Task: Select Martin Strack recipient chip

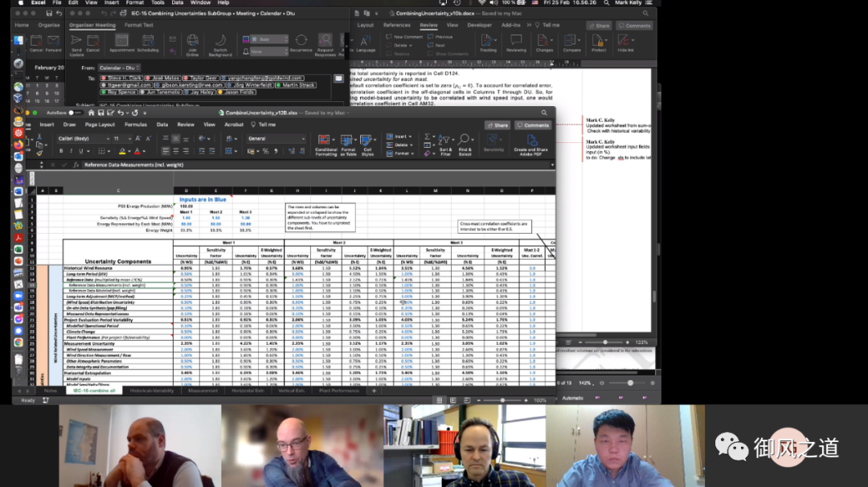Action: point(296,85)
